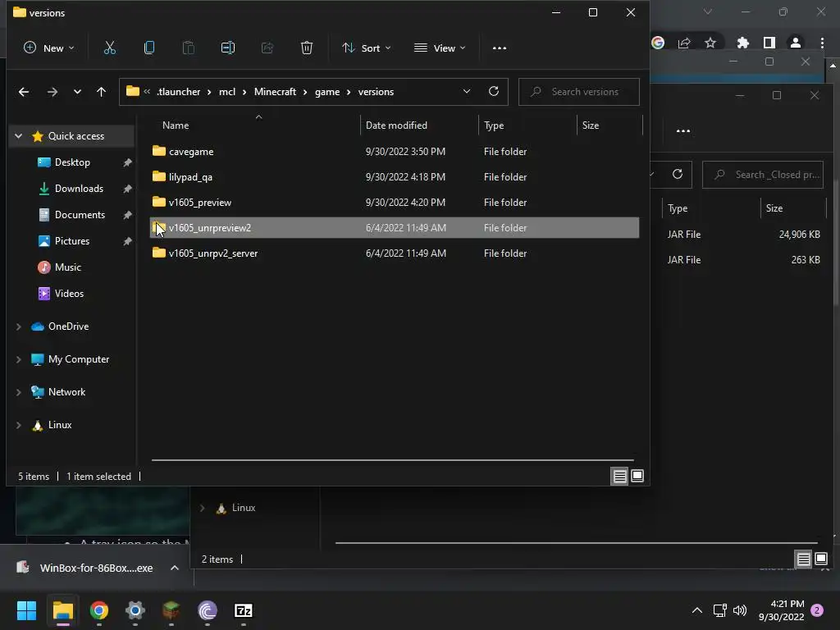Expand the OneDrive tree node
This screenshot has width=840, height=630.
point(18,326)
